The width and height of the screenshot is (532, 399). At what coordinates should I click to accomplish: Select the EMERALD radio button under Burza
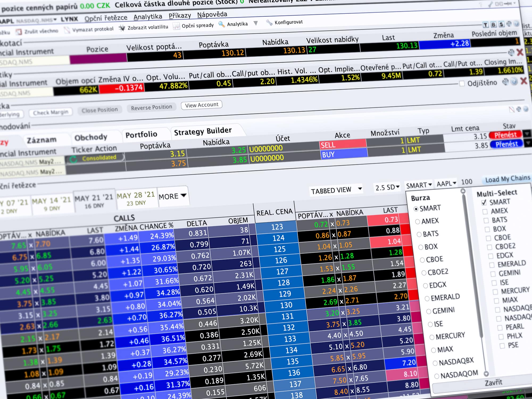click(427, 298)
